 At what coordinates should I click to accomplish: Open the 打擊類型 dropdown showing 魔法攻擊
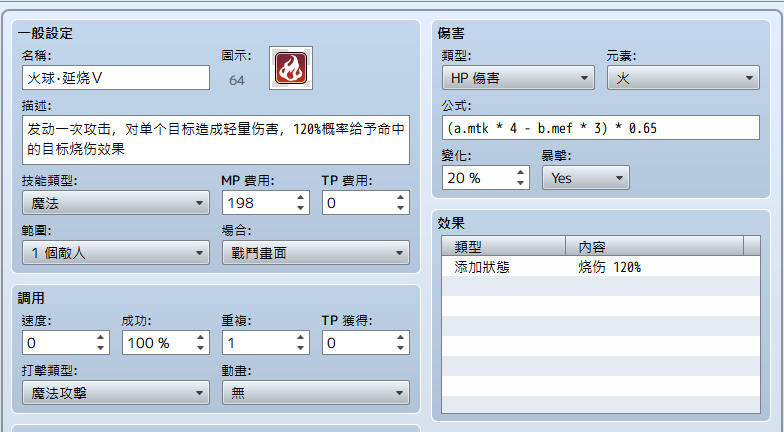click(x=116, y=393)
